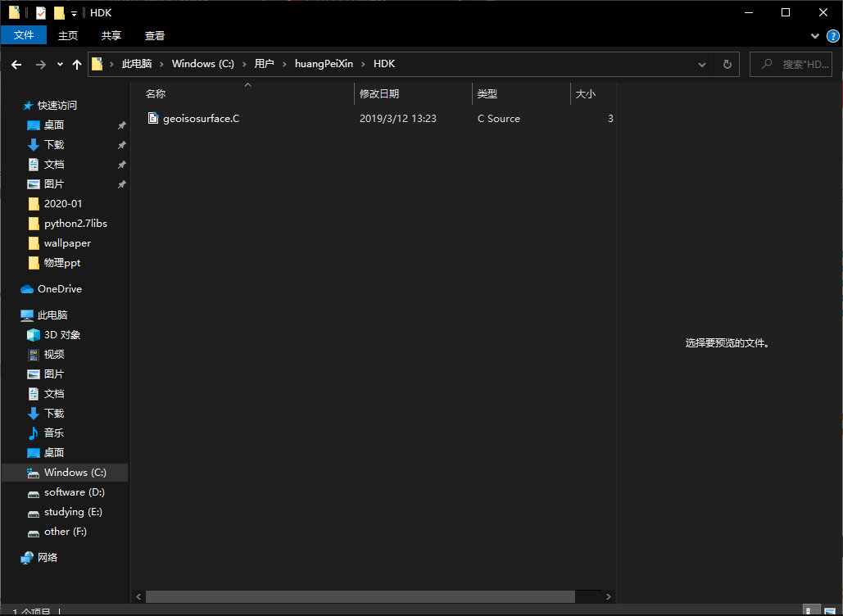Click the scroll right arrow

tap(608, 596)
